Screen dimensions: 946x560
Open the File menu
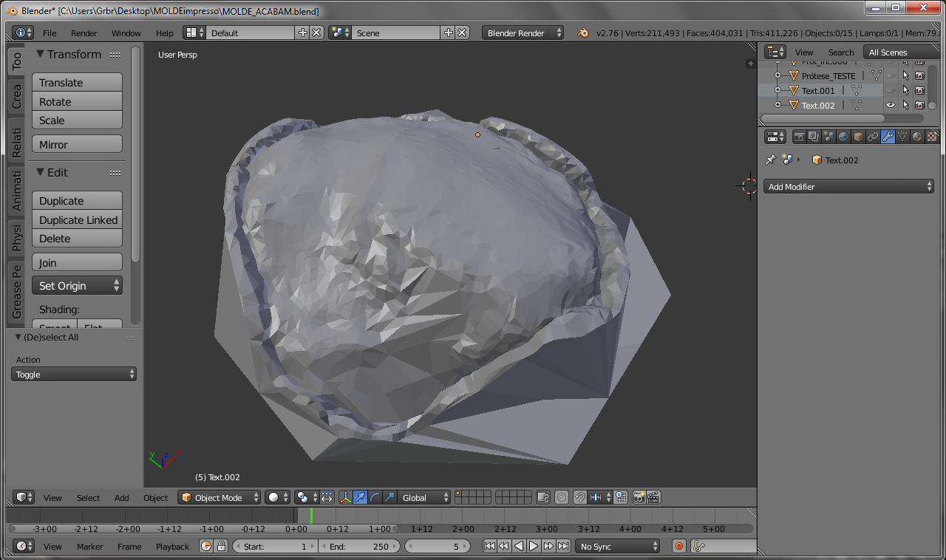point(50,33)
